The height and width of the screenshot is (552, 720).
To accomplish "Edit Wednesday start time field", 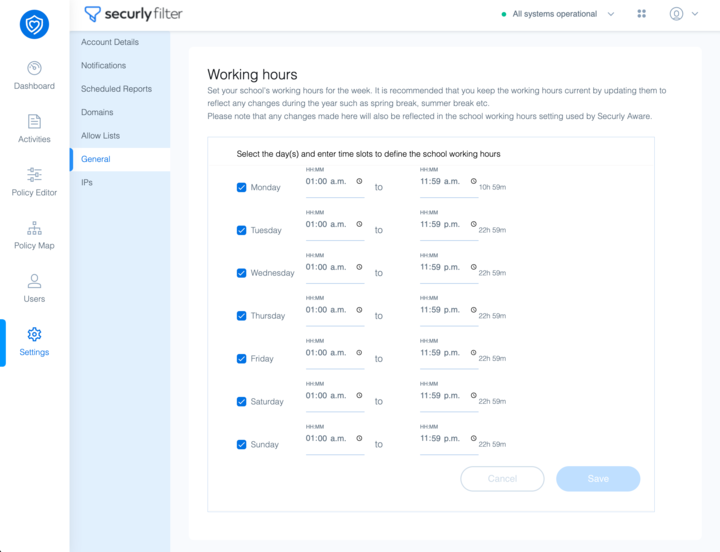I will tap(335, 267).
